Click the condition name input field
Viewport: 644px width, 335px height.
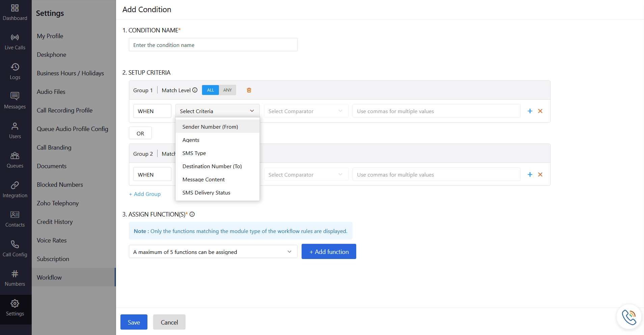(x=213, y=45)
